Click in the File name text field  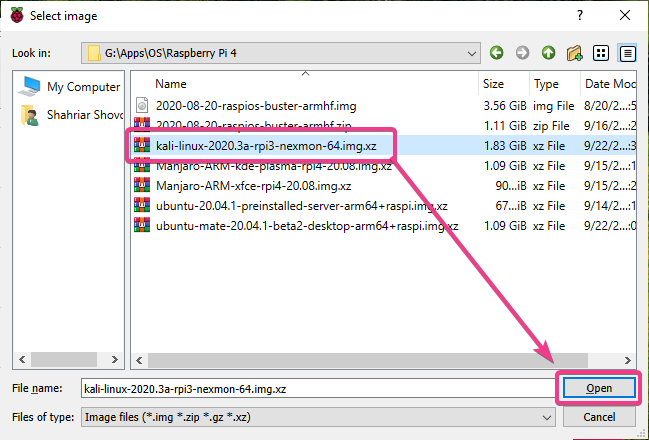(x=318, y=388)
